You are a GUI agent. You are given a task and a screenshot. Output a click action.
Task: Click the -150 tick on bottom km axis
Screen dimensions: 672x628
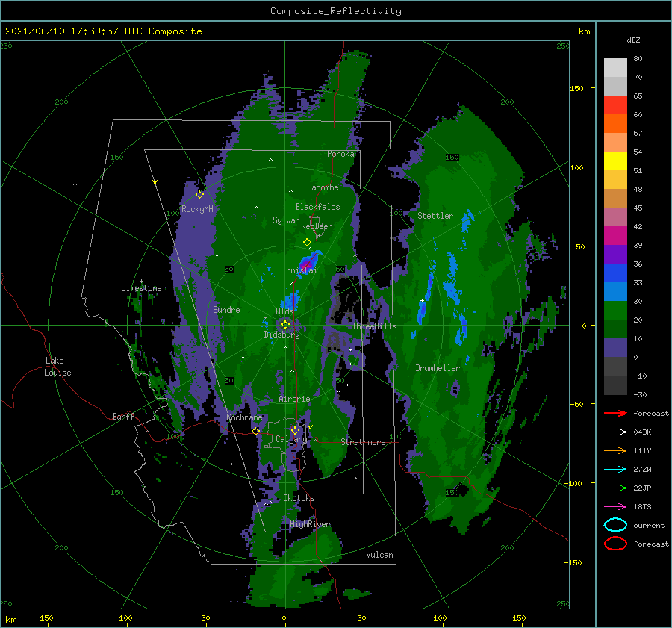tap(44, 618)
